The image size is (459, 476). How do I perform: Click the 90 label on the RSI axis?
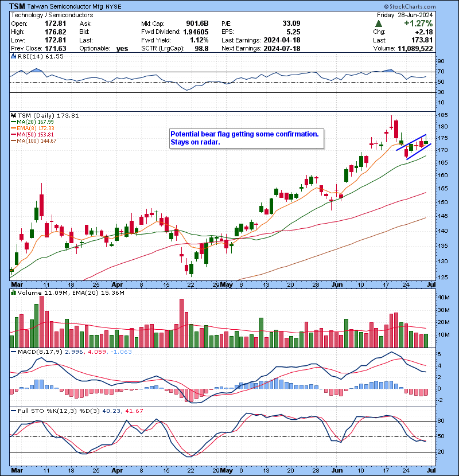(x=441, y=61)
